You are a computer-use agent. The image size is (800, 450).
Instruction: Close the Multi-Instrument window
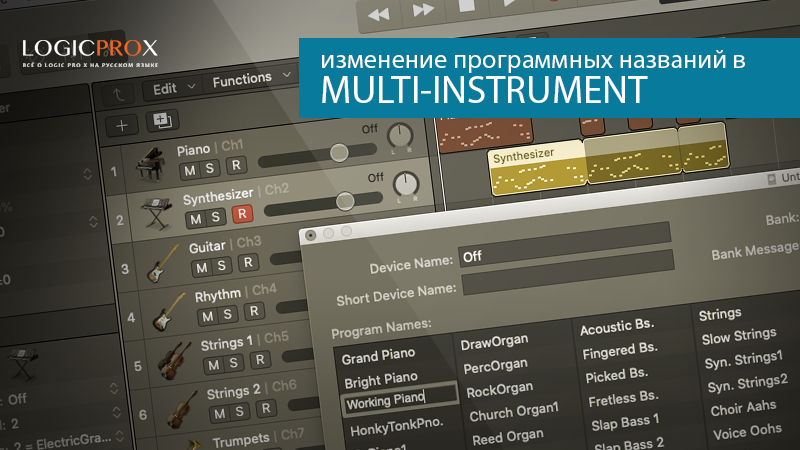310,235
